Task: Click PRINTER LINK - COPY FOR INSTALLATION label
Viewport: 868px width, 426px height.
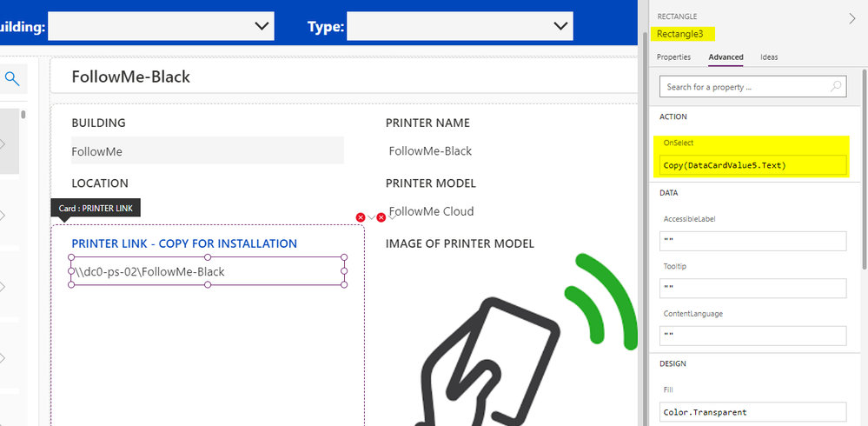Action: (184, 243)
